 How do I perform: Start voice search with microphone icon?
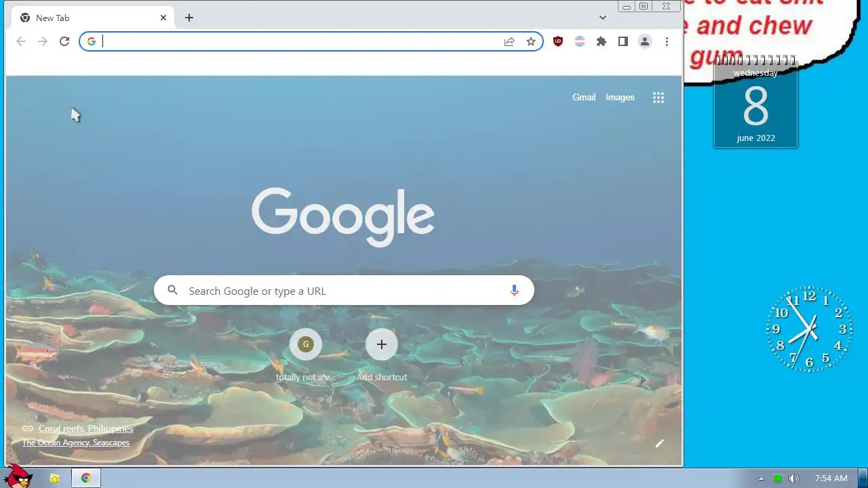514,290
